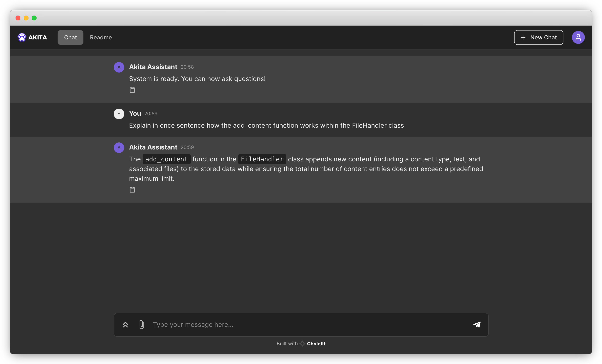Click the green macOS fullscreen button
Image resolution: width=602 pixels, height=364 pixels.
click(34, 18)
